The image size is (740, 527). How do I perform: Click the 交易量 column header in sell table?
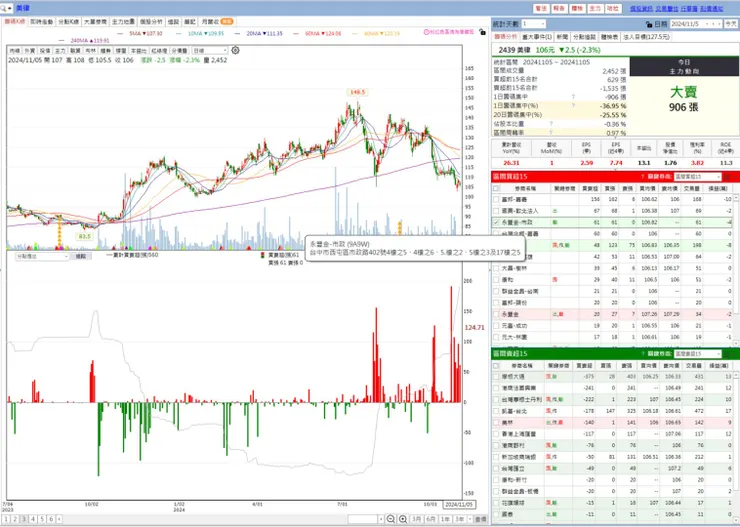692,366
